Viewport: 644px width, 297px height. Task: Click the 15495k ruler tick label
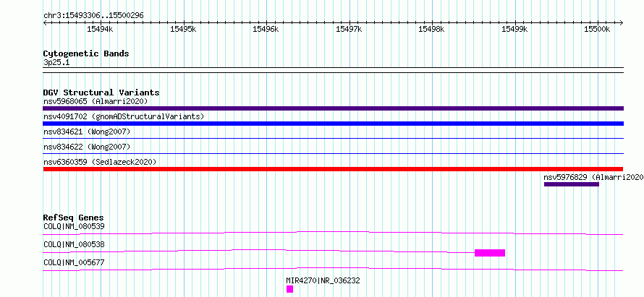pos(183,29)
